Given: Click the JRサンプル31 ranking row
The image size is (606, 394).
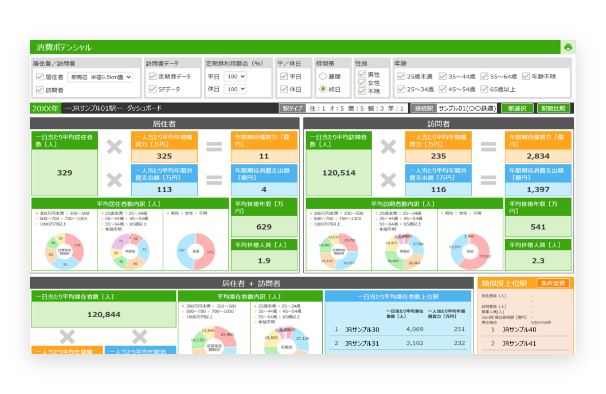Looking at the screenshot, I should click(398, 343).
